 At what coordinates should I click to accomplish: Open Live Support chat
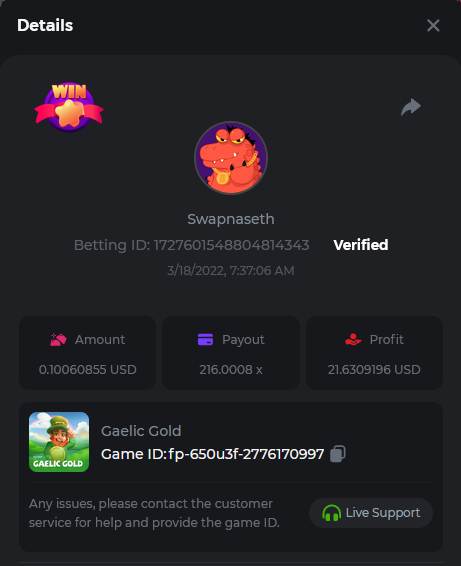point(371,513)
